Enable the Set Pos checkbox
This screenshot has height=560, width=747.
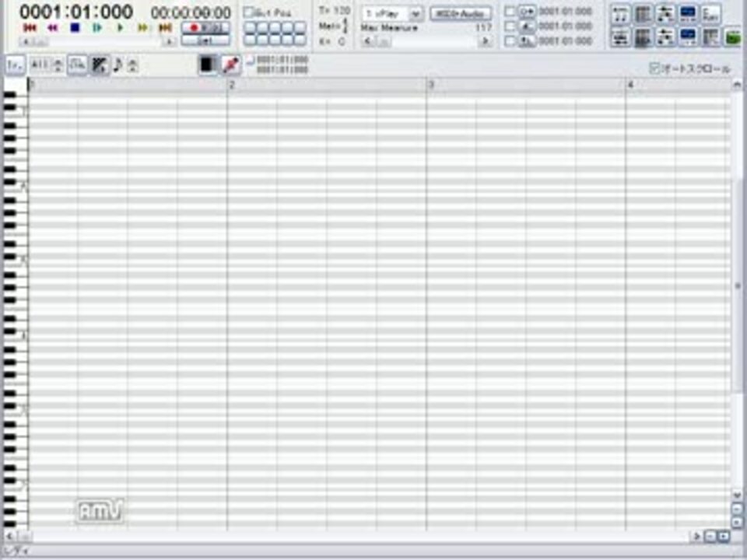[248, 12]
